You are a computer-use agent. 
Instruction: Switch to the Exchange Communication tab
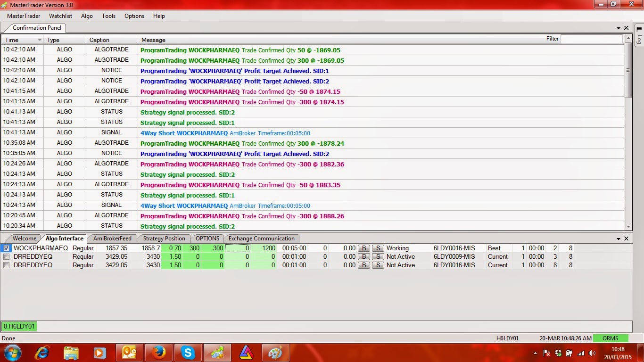tap(262, 239)
